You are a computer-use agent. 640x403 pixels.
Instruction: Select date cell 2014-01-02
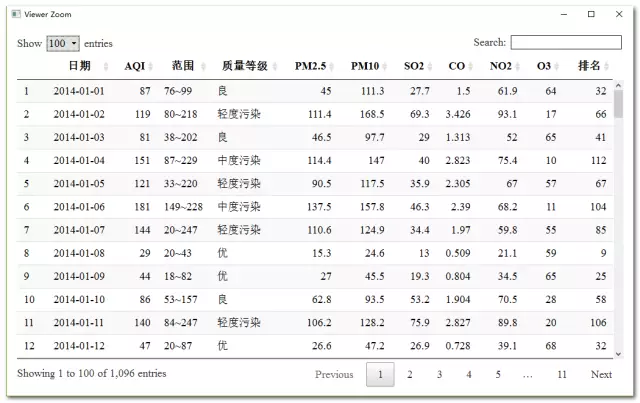pos(79,114)
